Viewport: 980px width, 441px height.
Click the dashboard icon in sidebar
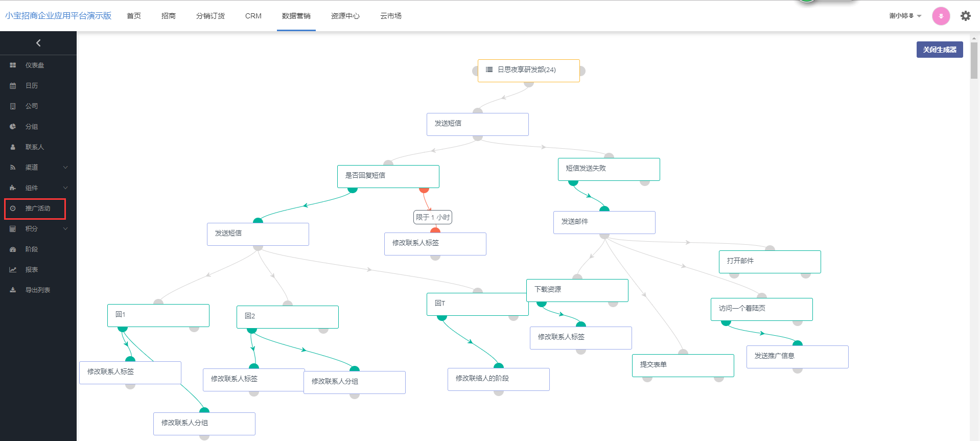(13, 65)
